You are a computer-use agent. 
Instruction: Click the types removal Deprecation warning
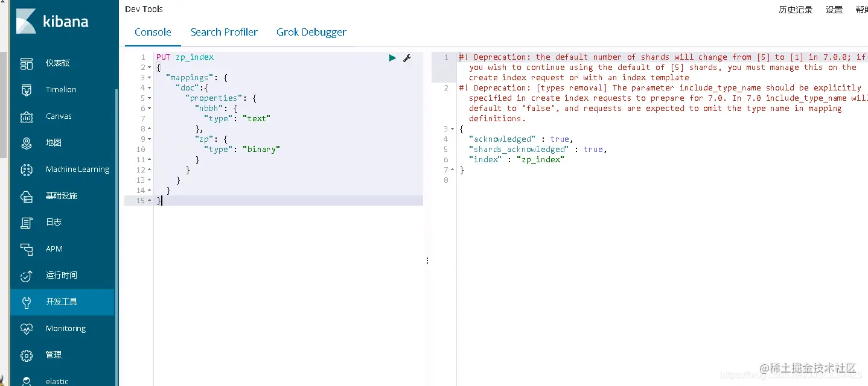pos(663,103)
